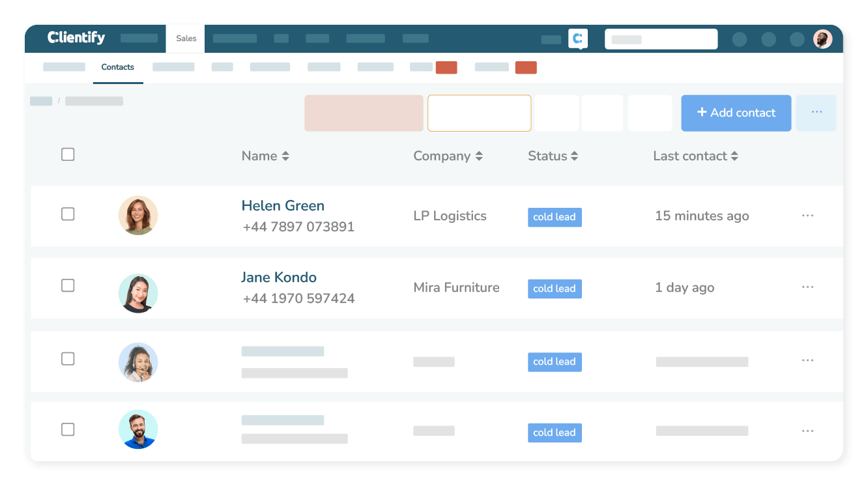Switch to the Sales tab

coord(185,38)
